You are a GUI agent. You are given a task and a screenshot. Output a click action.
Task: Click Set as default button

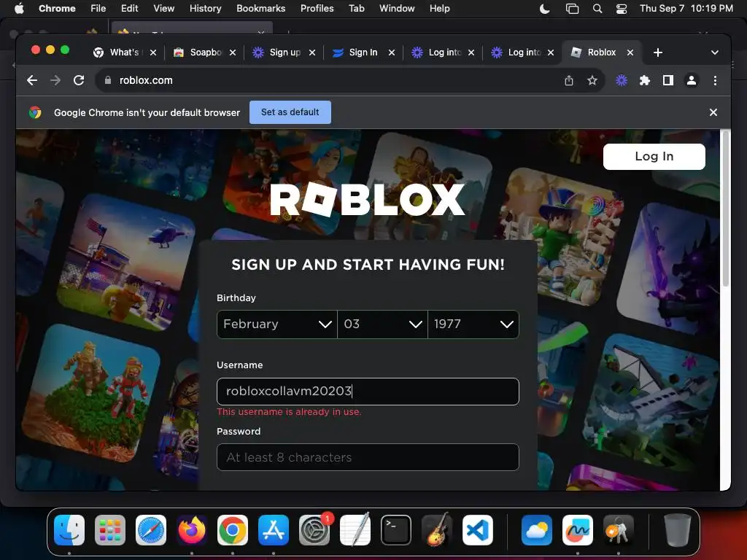(290, 112)
